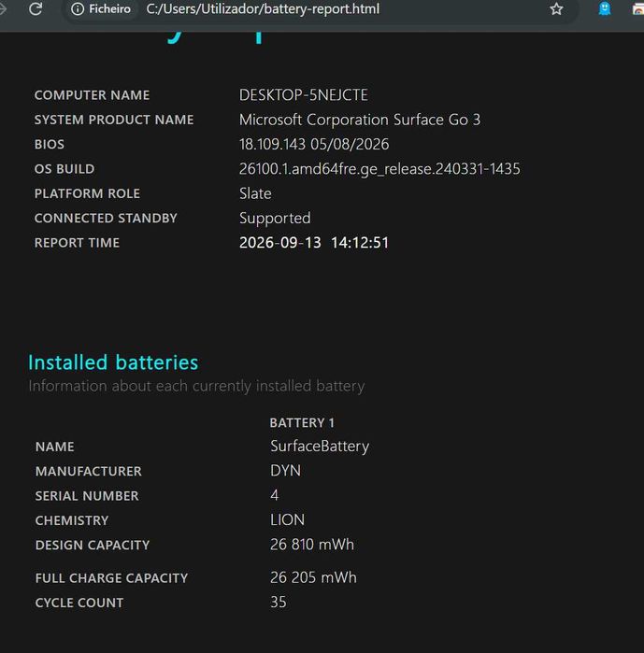Click the manufacturer value DYN
This screenshot has height=653, width=644.
click(x=285, y=471)
